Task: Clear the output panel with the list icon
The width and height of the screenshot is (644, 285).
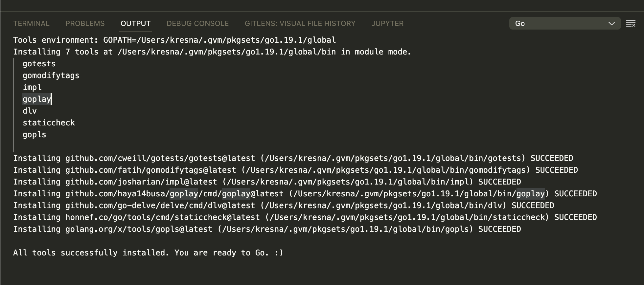Action: click(x=631, y=24)
